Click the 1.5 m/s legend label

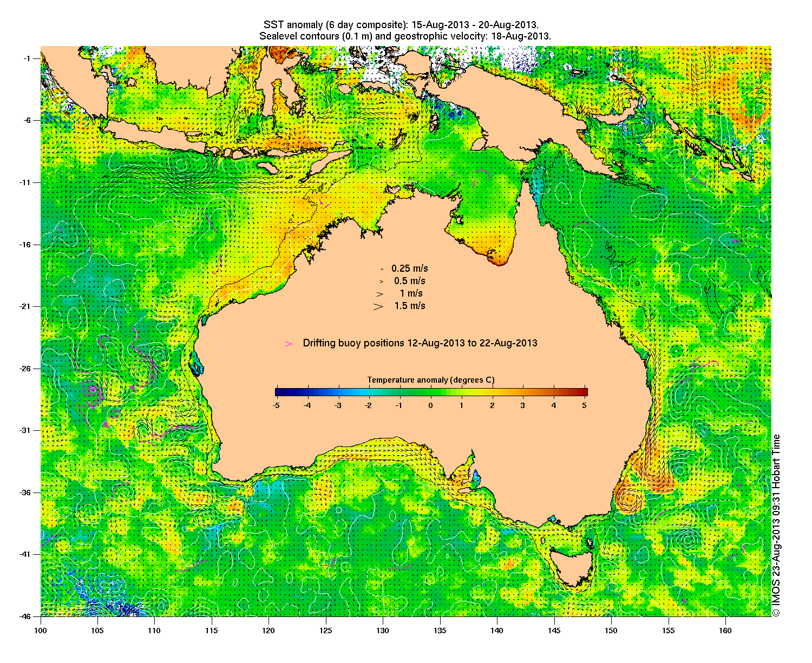point(410,306)
